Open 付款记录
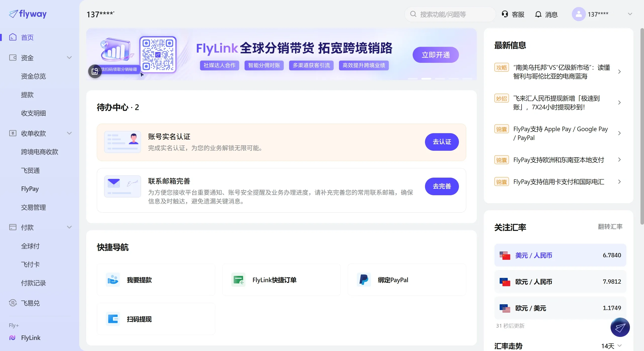 coord(33,283)
